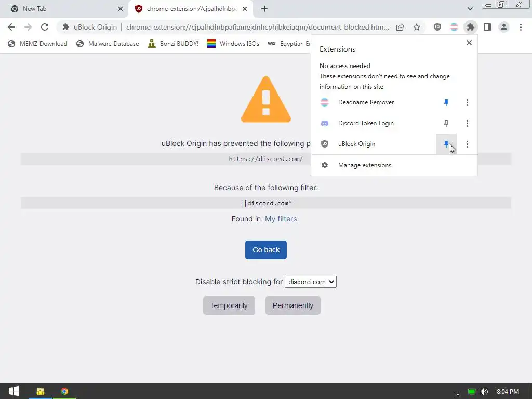The height and width of the screenshot is (399, 532).
Task: Click the My filters link
Action: [281, 219]
